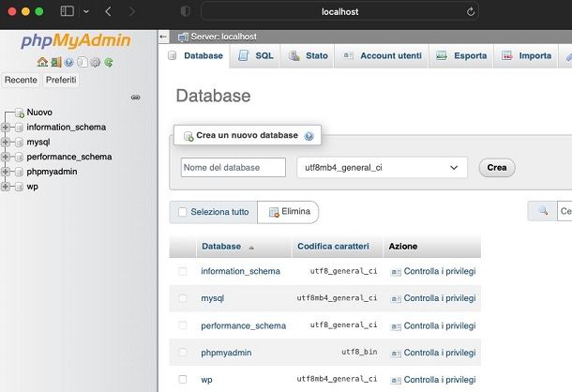Click Server: localhost breadcrumb link
The height and width of the screenshot is (392, 572).
223,37
